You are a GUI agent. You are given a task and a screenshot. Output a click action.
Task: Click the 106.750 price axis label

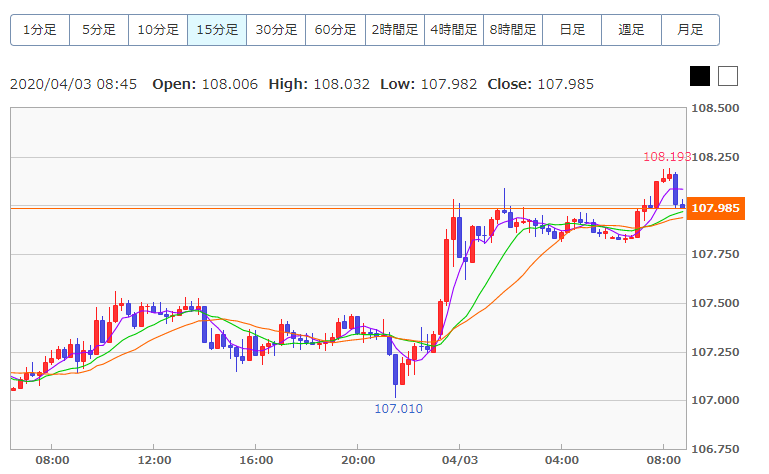pos(715,449)
